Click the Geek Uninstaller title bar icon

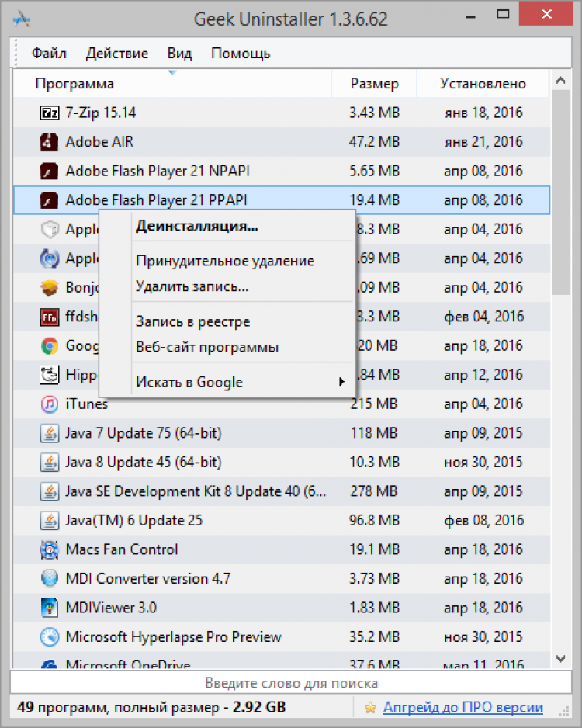22,19
